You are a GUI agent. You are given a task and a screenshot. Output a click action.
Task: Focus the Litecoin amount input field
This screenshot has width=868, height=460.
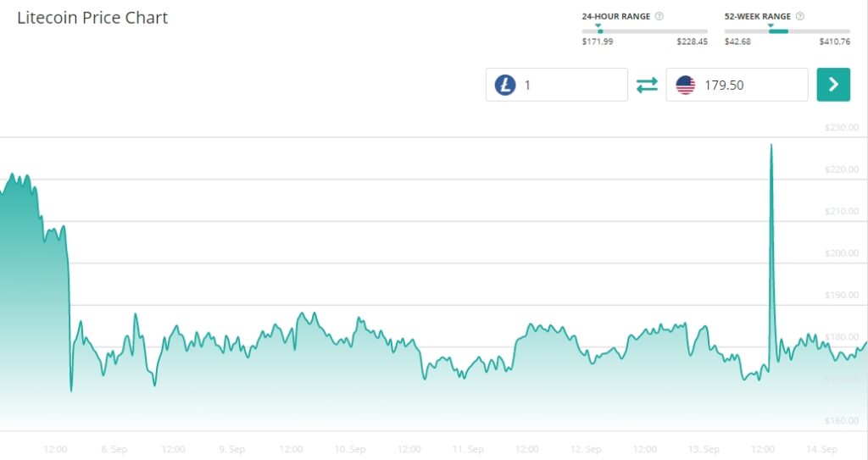pos(572,85)
